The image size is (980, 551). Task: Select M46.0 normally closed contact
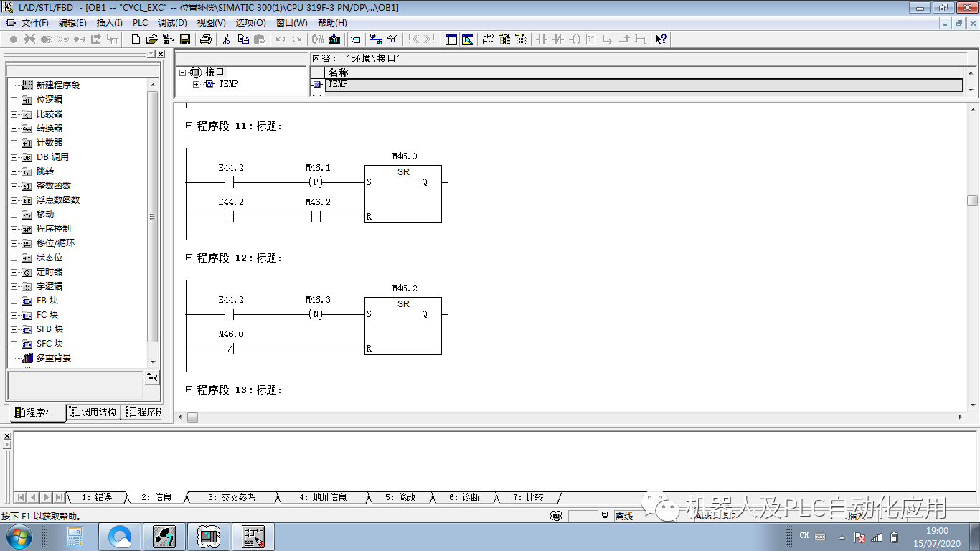[230, 349]
